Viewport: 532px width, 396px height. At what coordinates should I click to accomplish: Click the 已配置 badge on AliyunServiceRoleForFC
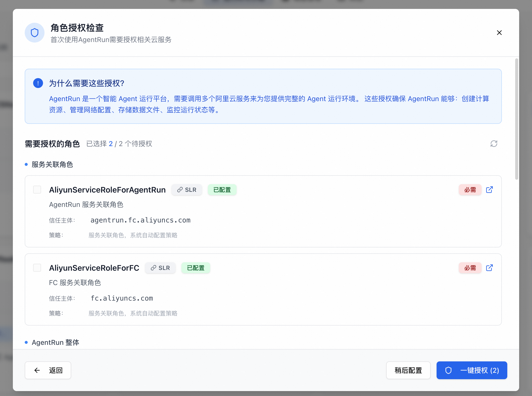point(196,268)
